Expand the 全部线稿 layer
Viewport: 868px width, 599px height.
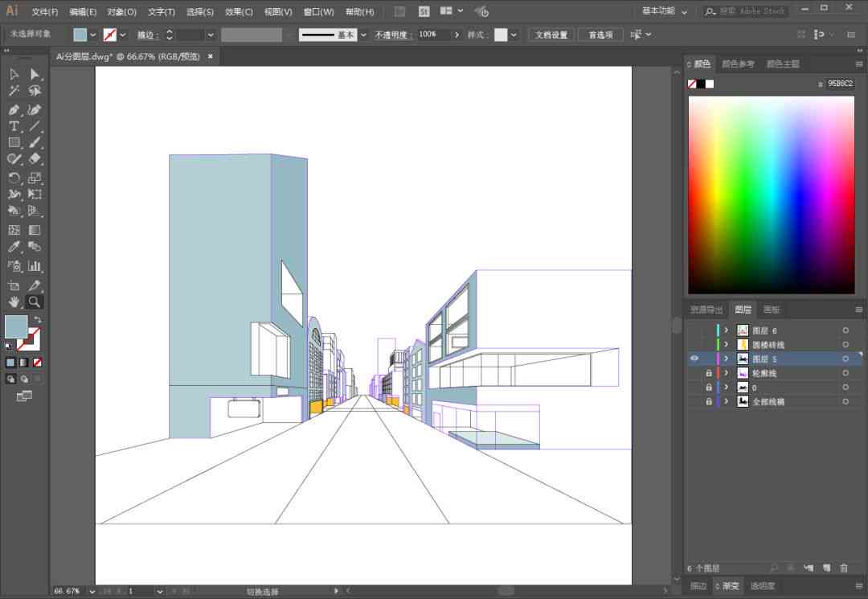(x=727, y=401)
